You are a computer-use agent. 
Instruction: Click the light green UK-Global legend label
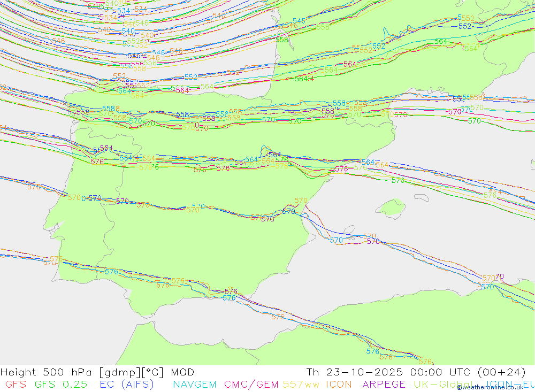444,385
